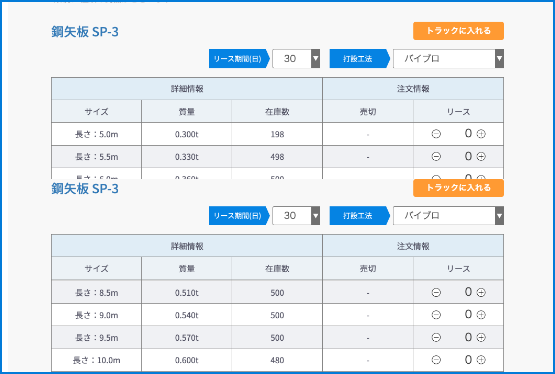This screenshot has height=374, width=555.
Task: Click トラックに入れる button for the 長さ:8.5m table
Action: coord(458,188)
